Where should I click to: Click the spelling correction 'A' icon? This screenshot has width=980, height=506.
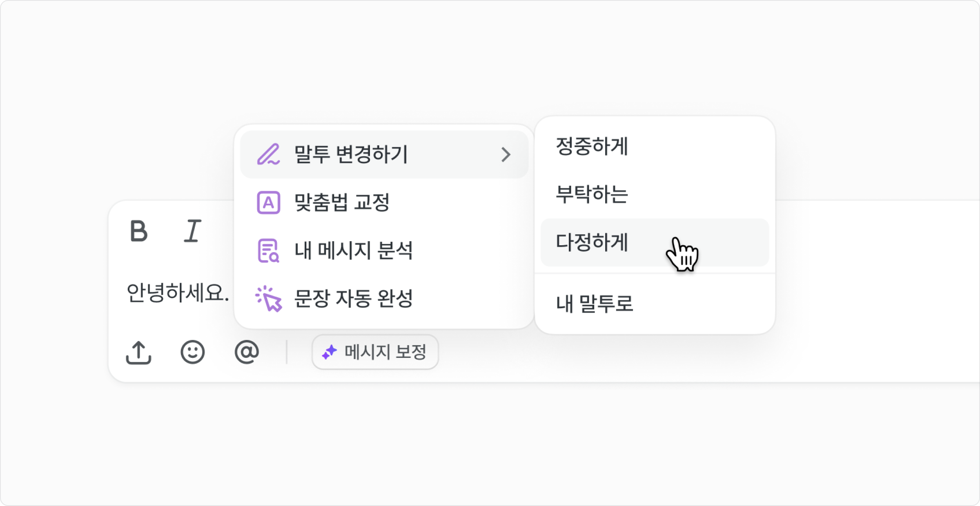coord(268,203)
